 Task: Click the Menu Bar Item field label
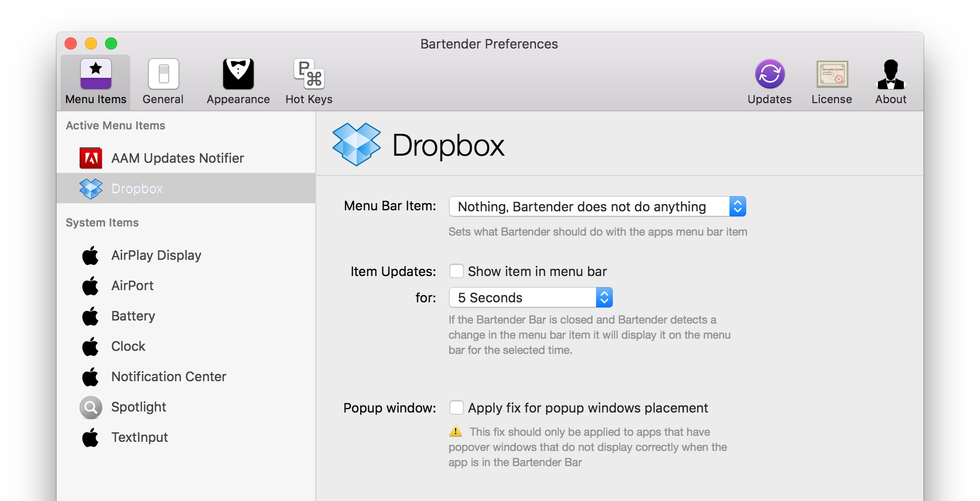(390, 206)
